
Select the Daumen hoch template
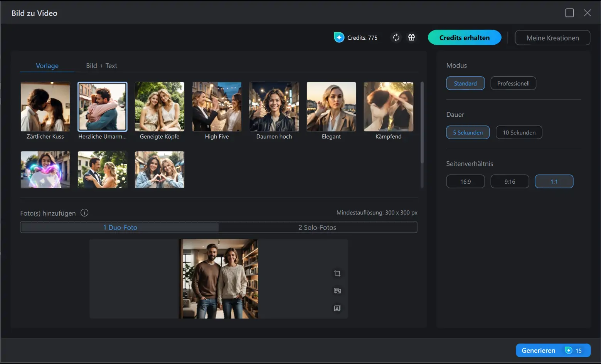274,111
